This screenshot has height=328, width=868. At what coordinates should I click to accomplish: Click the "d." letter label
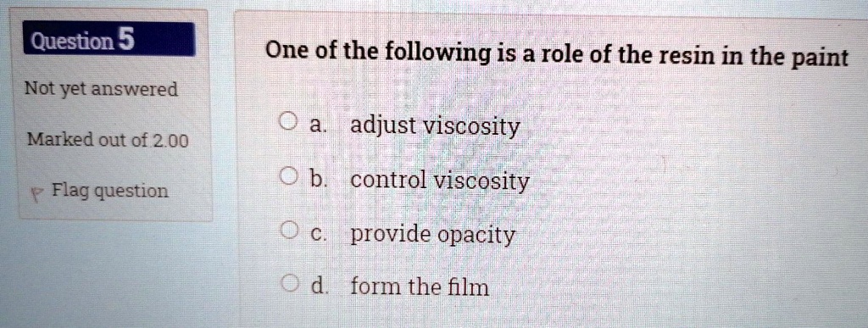pos(319,286)
